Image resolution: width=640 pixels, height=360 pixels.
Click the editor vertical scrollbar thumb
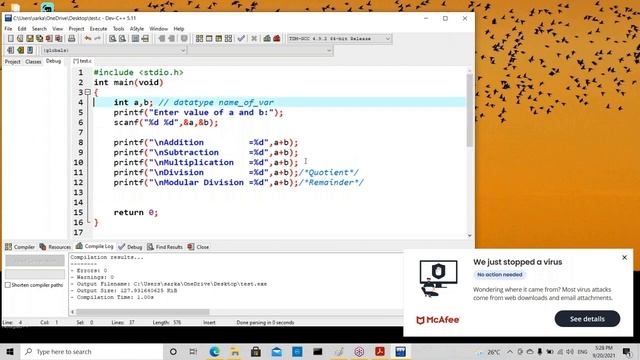[x=469, y=110]
